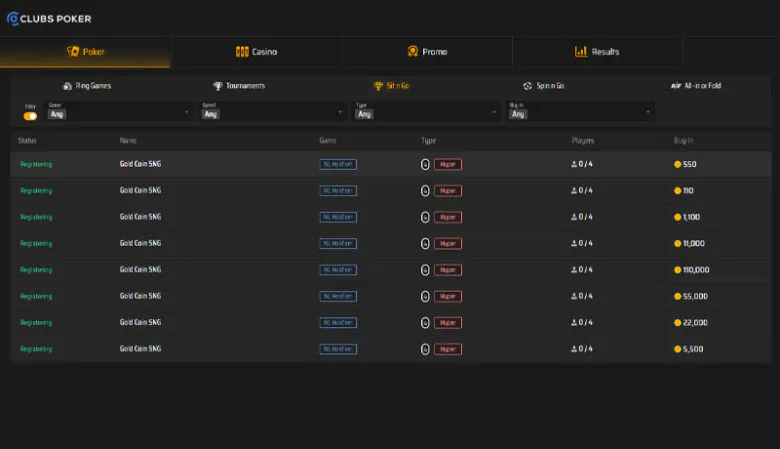Click the All-in or Fold icon

click(x=676, y=86)
